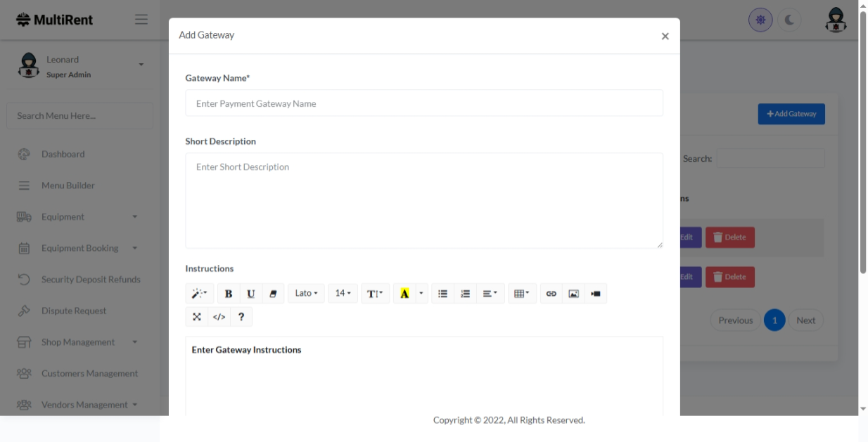868x442 pixels.
Task: Insert a picture using image icon
Action: 573,294
